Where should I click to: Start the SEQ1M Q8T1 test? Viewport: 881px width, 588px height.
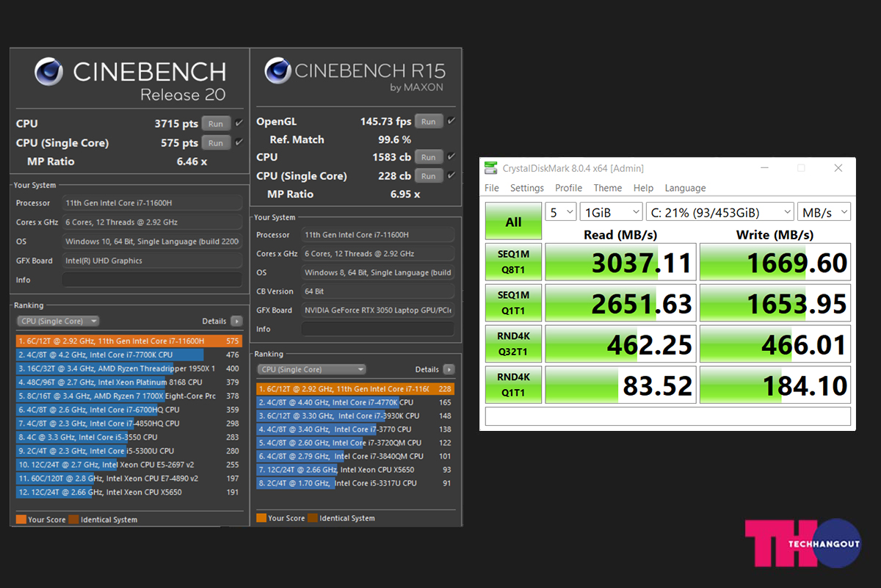pyautogui.click(x=514, y=261)
